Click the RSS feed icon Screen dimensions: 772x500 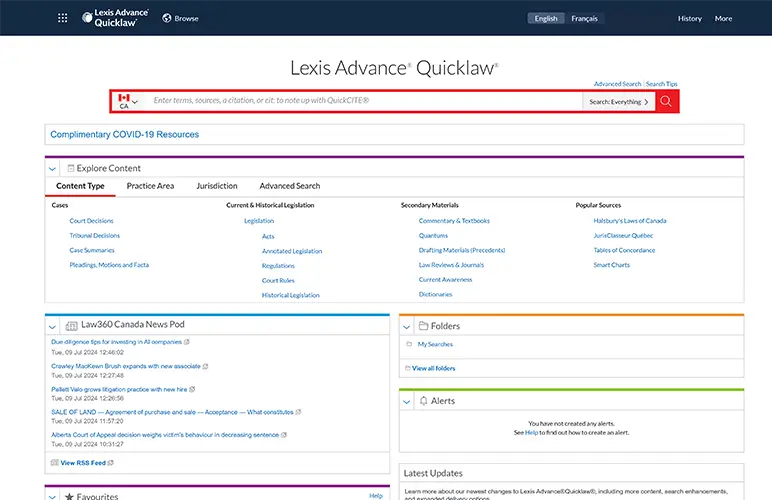tap(55, 463)
